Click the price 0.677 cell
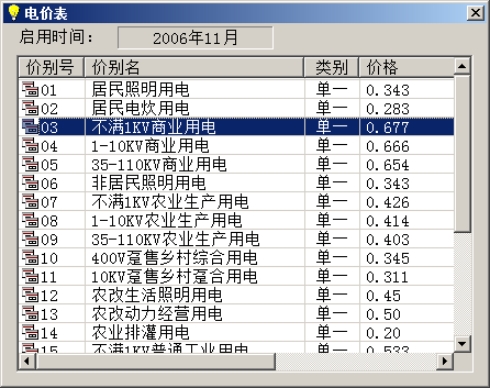The width and height of the screenshot is (491, 388). [x=388, y=127]
